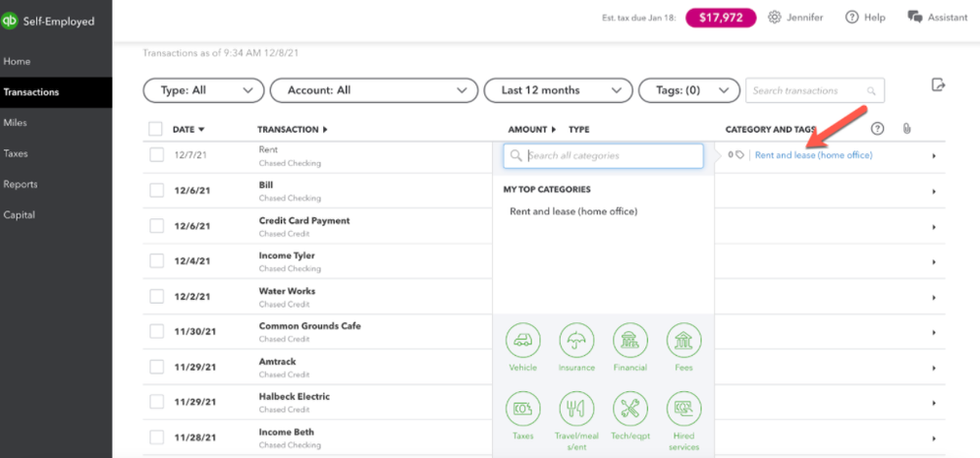Click magnifier in category search box

pyautogui.click(x=517, y=156)
